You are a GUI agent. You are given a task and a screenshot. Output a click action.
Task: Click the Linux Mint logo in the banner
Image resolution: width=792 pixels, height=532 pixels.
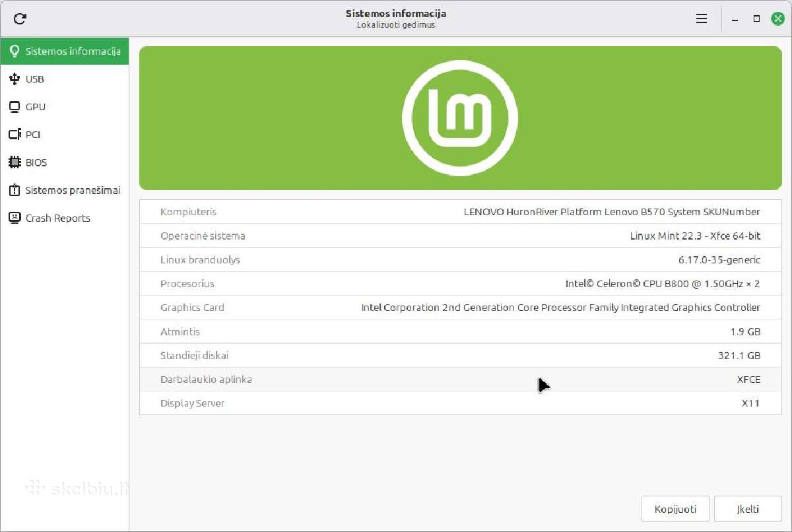tap(460, 118)
